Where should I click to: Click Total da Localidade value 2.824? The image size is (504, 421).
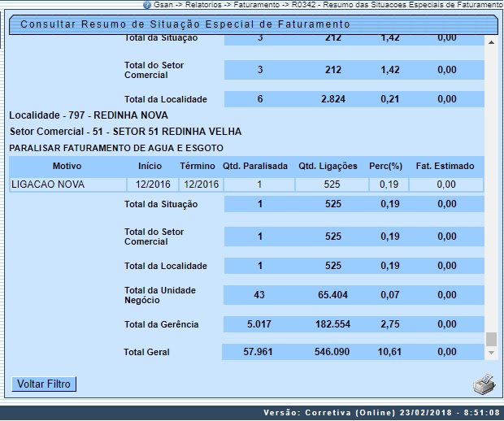pos(333,99)
